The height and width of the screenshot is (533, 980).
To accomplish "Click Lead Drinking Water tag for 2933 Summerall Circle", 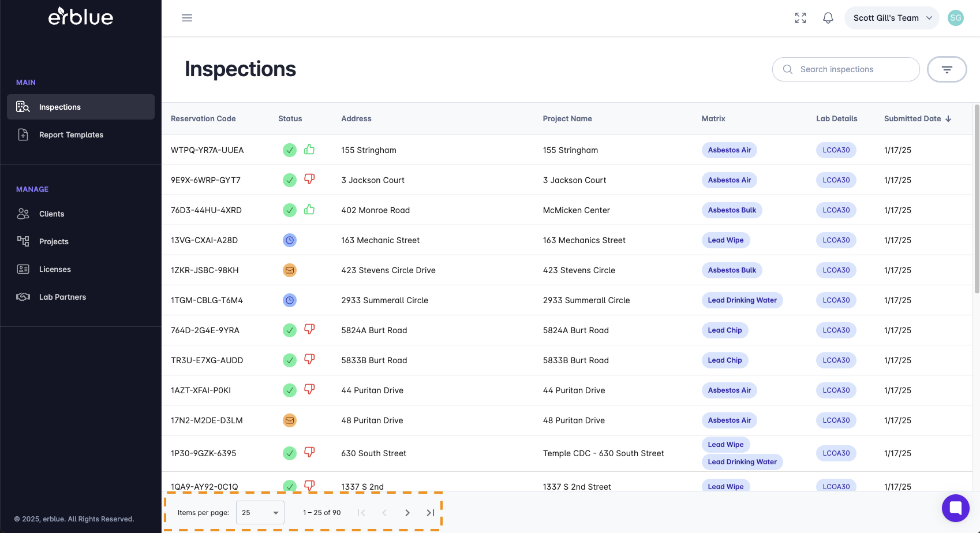I will pos(742,300).
